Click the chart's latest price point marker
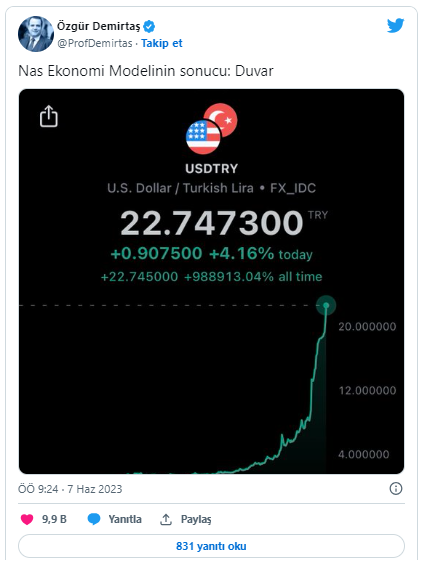The image size is (421, 573). [326, 305]
